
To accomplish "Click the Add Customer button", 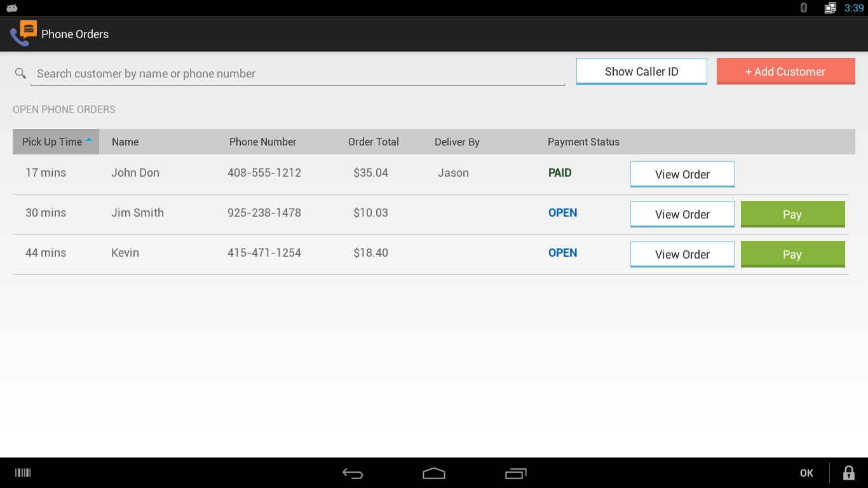I will click(x=786, y=72).
